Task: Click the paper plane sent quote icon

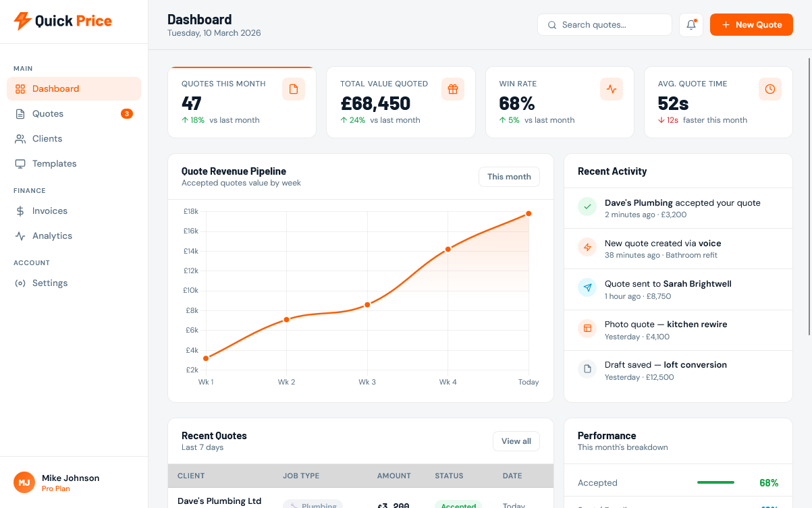Action: tap(587, 288)
